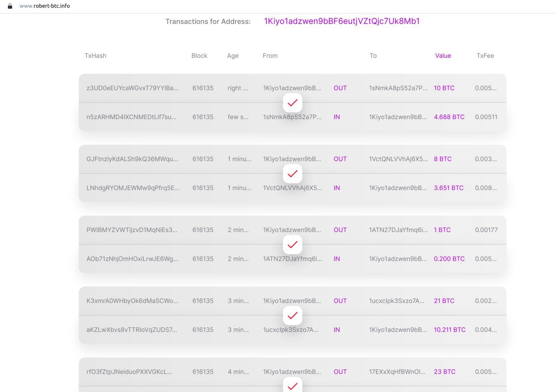Sort by Value column header
556x392 pixels.
443,56
